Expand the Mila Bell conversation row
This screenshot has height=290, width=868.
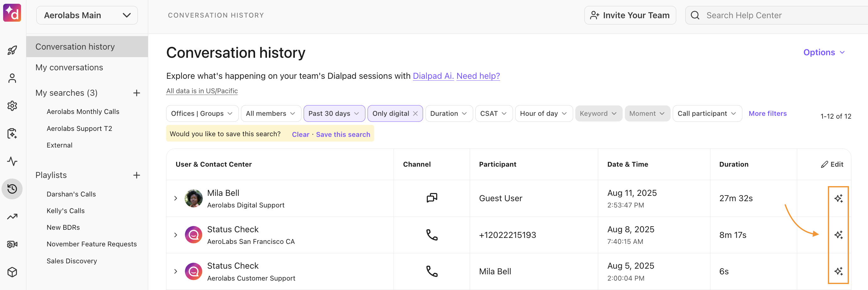[175, 198]
